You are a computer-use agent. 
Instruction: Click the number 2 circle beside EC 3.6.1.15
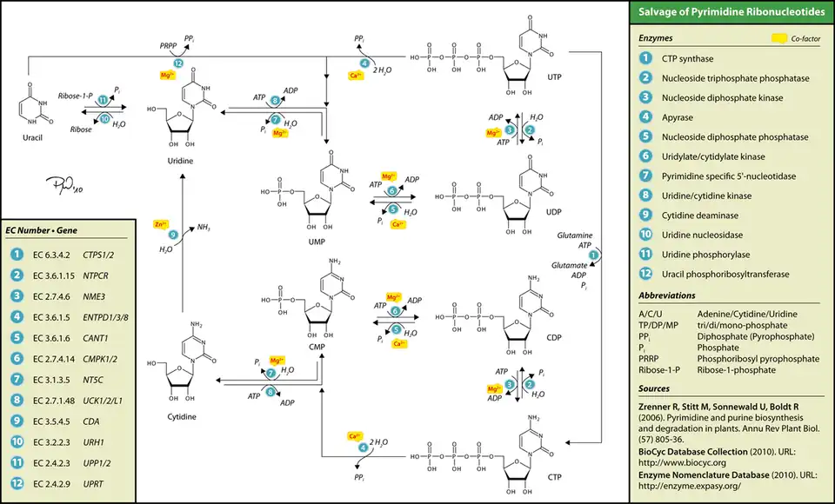coord(17,275)
